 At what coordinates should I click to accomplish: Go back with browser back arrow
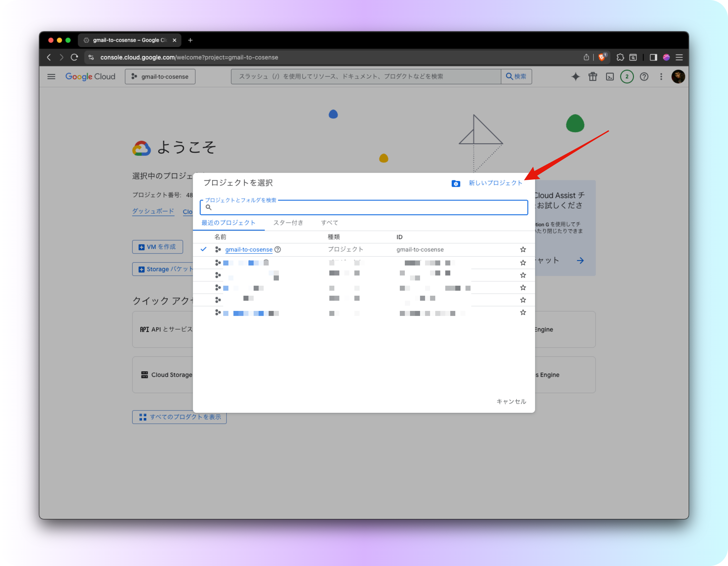(49, 57)
